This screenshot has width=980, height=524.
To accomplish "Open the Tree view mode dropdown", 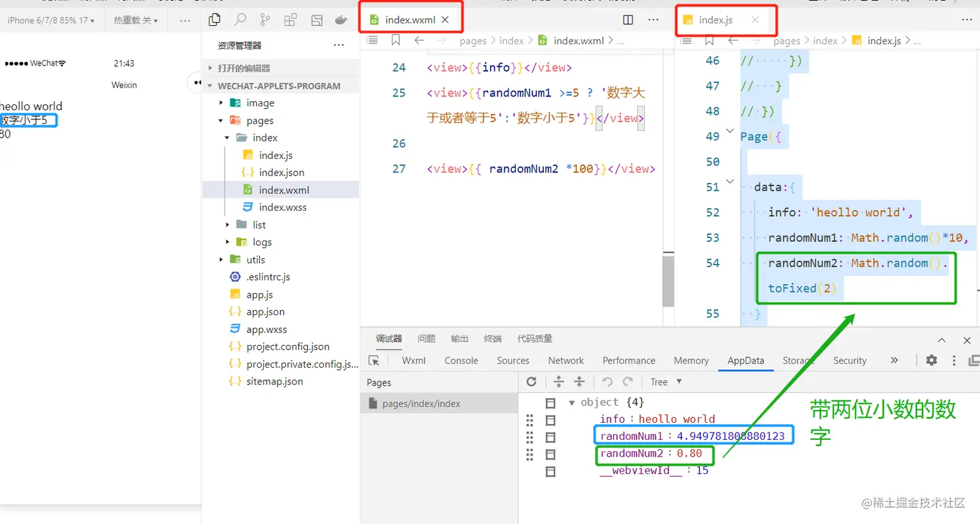I will tap(666, 382).
